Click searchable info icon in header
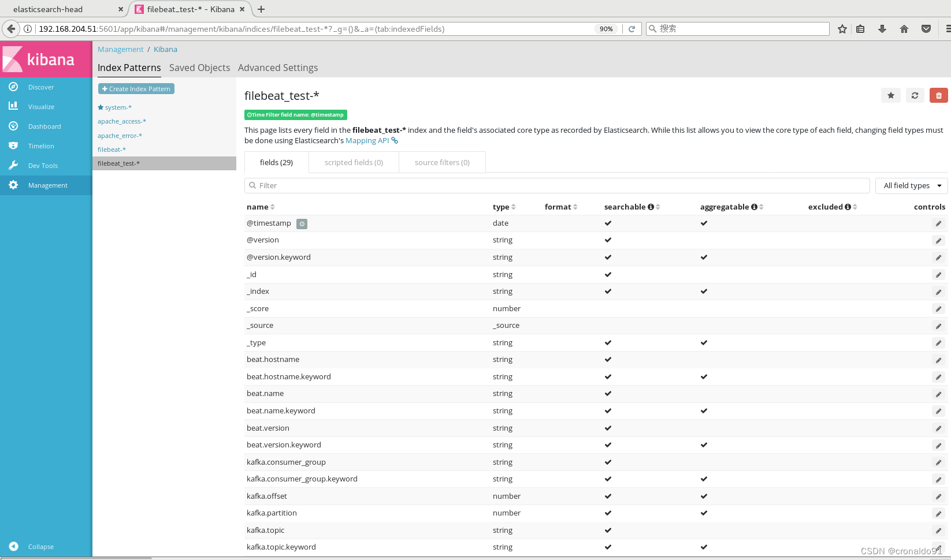The width and height of the screenshot is (951, 560). (651, 207)
